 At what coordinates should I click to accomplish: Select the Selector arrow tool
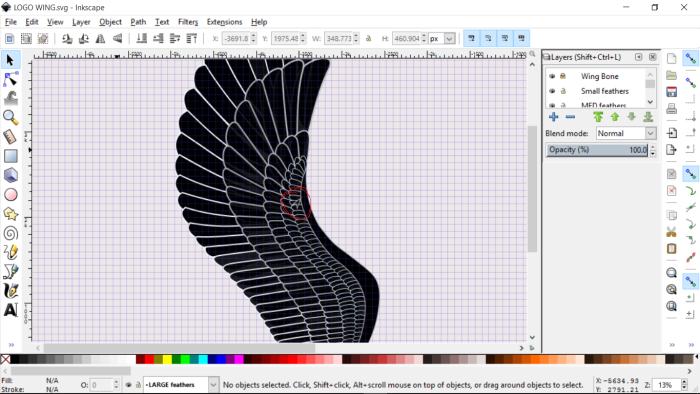click(x=10, y=60)
